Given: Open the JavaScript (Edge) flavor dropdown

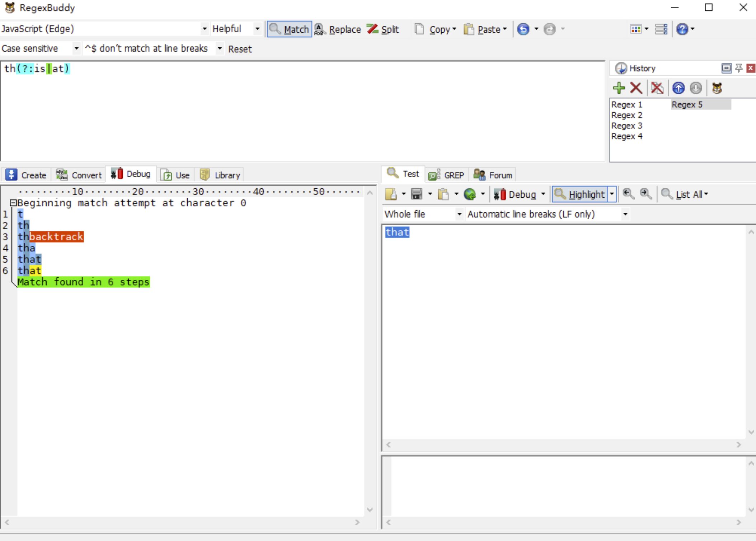Looking at the screenshot, I should pyautogui.click(x=204, y=29).
